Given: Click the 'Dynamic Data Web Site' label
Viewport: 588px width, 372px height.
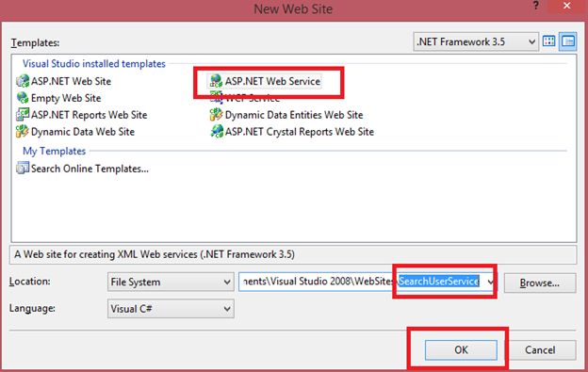Looking at the screenshot, I should (x=83, y=132).
